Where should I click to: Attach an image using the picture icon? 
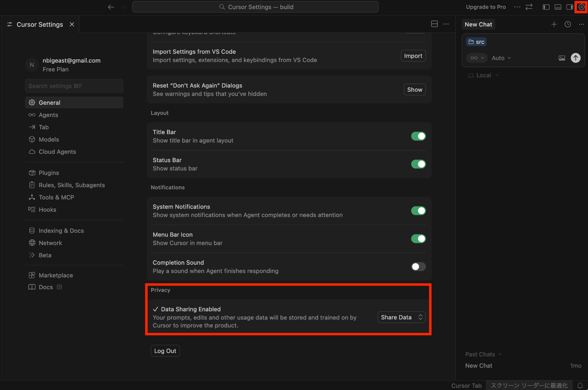click(x=562, y=58)
